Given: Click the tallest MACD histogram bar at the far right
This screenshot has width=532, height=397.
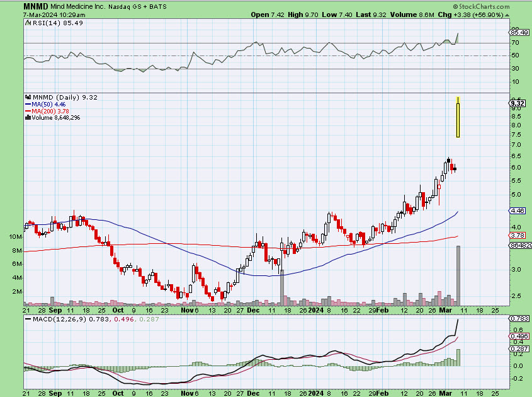Looking at the screenshot, I should [458, 357].
